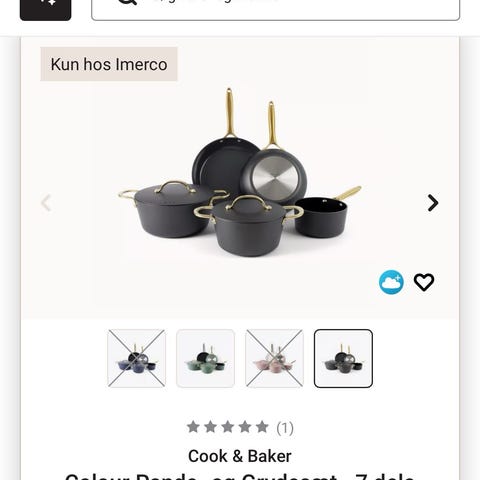Select the green cookware colour variant
Image resolution: width=480 pixels, height=480 pixels.
[x=205, y=358]
